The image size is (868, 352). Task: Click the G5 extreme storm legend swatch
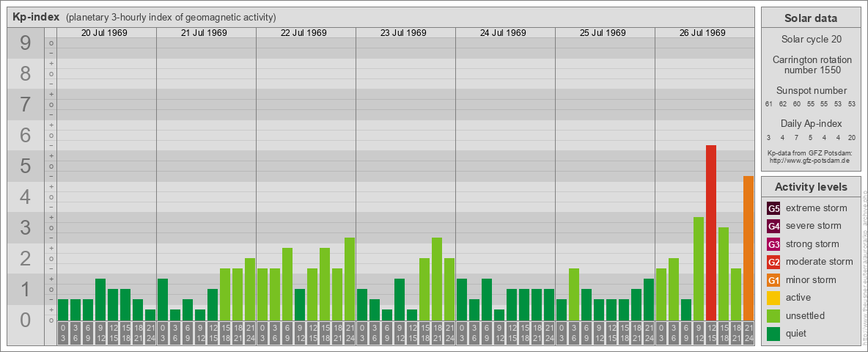pos(773,209)
